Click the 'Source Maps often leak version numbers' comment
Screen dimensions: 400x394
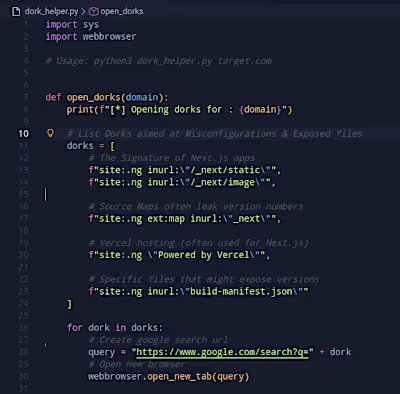coord(196,207)
